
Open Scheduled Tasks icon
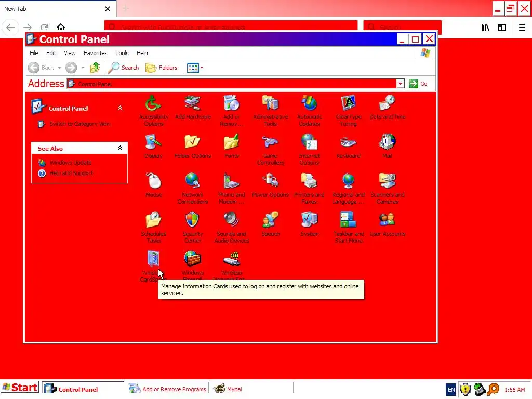click(x=153, y=220)
